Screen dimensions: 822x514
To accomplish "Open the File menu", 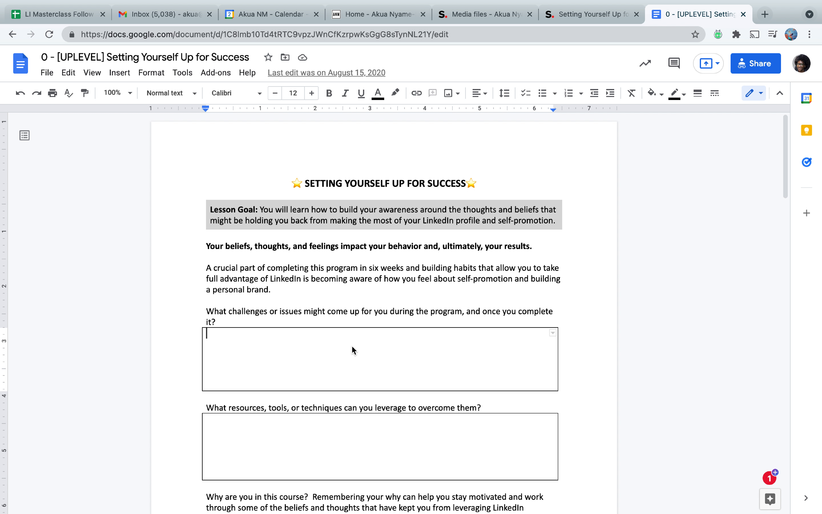I will pyautogui.click(x=47, y=73).
